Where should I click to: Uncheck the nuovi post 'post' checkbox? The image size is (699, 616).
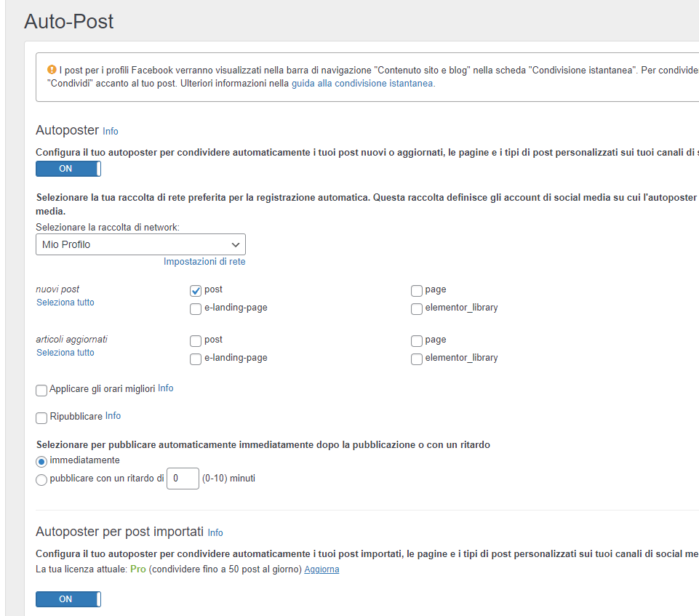(x=196, y=291)
